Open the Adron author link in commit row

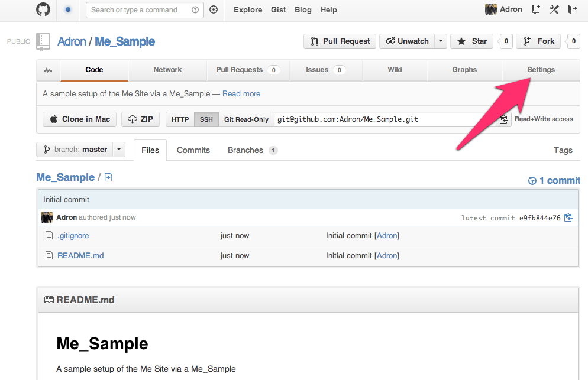click(66, 217)
